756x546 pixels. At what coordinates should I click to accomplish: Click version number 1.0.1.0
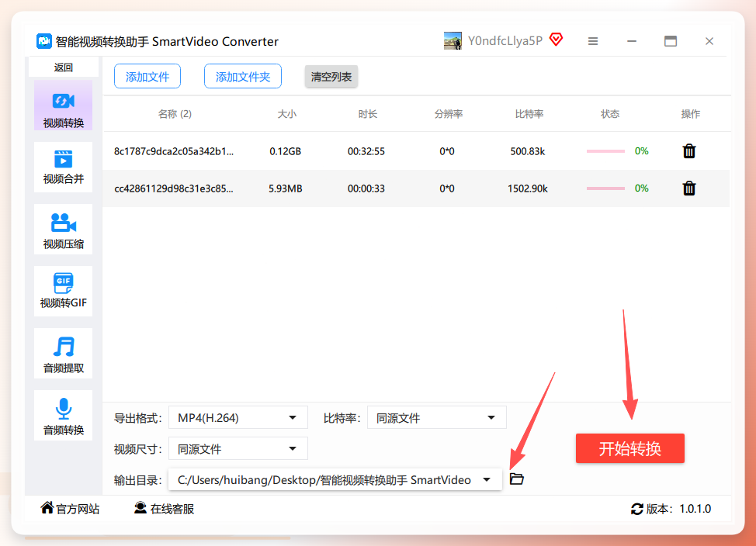pos(695,509)
